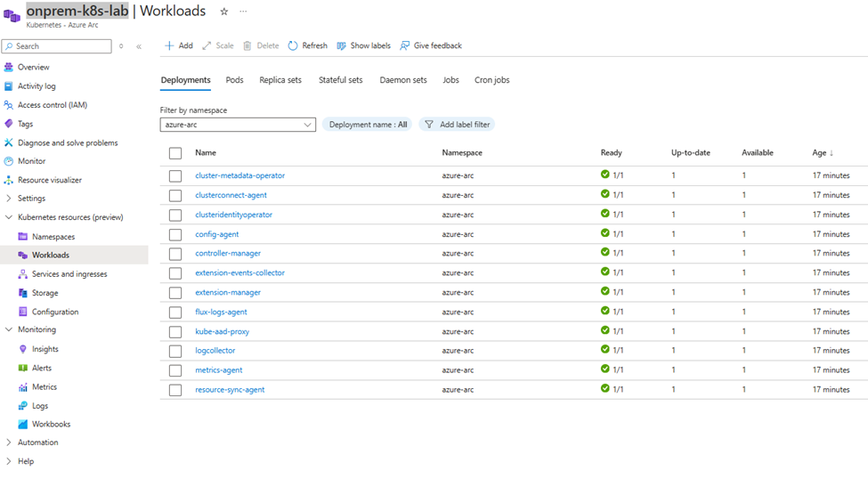Open the extension-events-collector deployment link
The image size is (868, 479).
click(239, 272)
